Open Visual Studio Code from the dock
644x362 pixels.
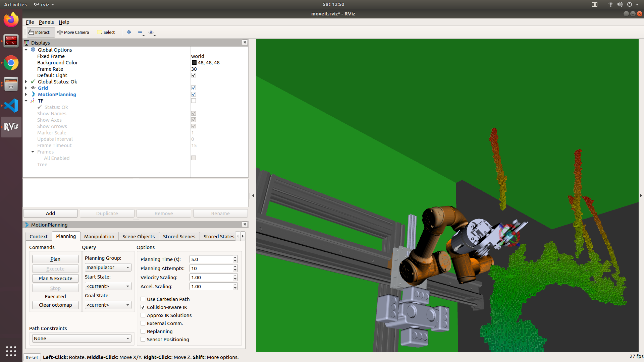[11, 106]
